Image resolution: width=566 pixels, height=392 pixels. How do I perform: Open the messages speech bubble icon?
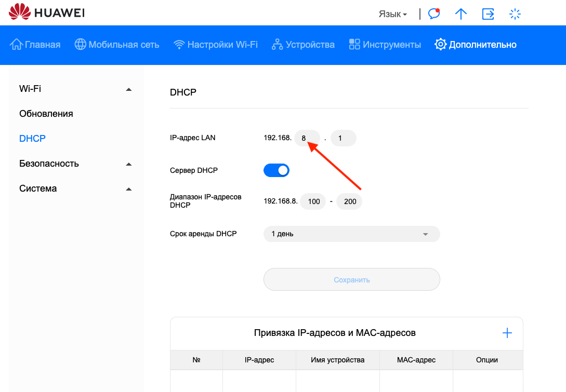pos(434,14)
